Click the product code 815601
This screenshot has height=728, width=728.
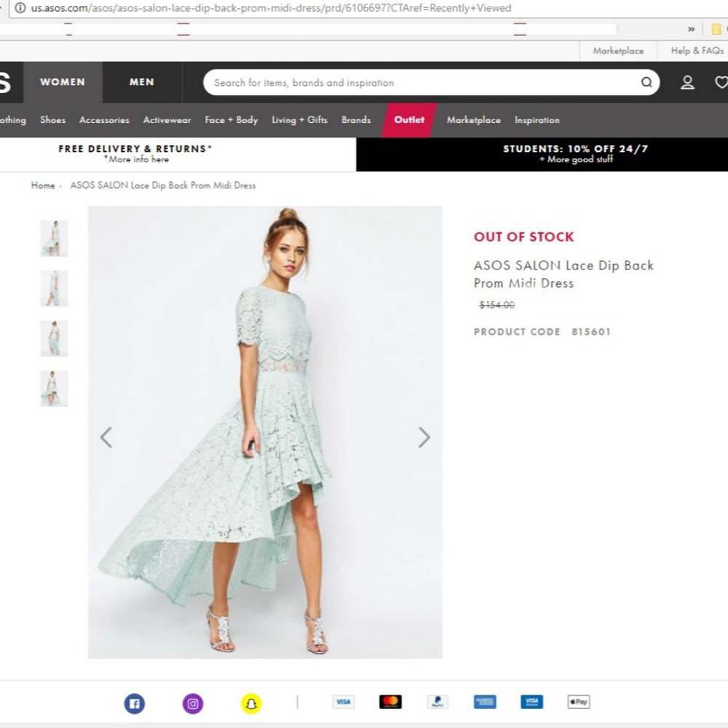(590, 331)
